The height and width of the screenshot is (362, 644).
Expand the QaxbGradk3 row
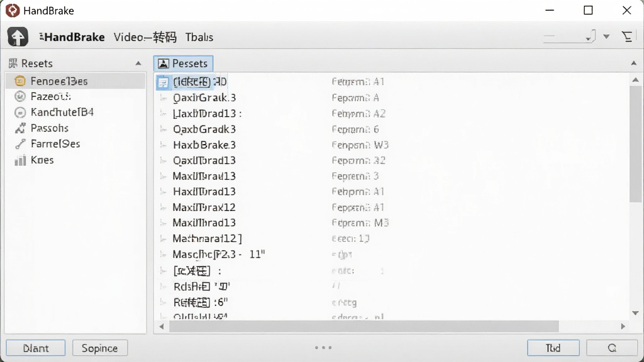point(163,129)
